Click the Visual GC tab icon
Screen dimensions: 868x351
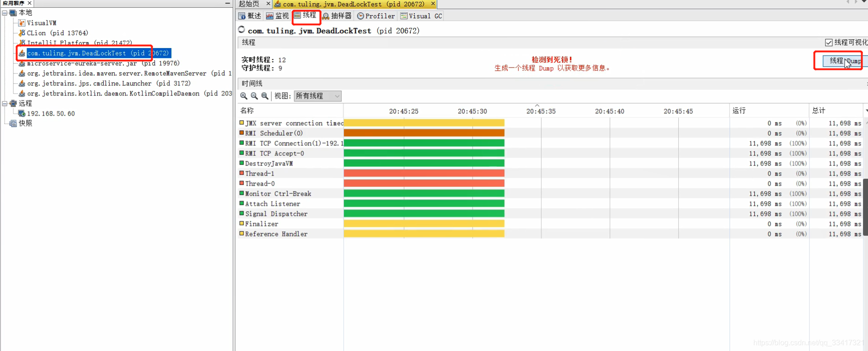coord(404,16)
